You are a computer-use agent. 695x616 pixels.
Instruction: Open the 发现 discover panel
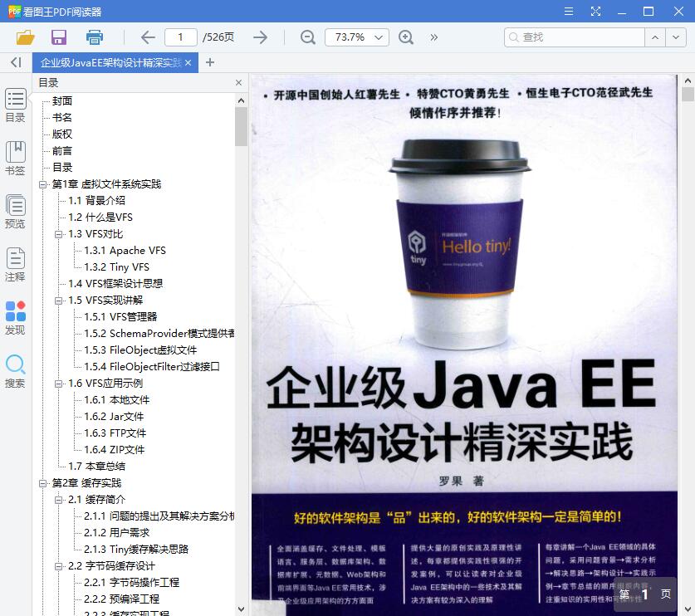tap(15, 318)
